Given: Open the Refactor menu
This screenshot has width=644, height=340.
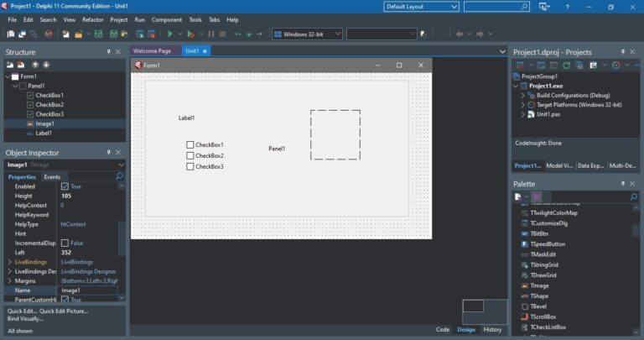Looking at the screenshot, I should coord(93,19).
